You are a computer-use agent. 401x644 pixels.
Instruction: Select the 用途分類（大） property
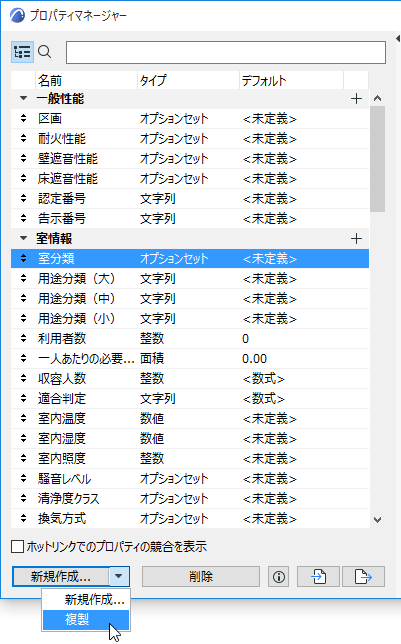190,278
